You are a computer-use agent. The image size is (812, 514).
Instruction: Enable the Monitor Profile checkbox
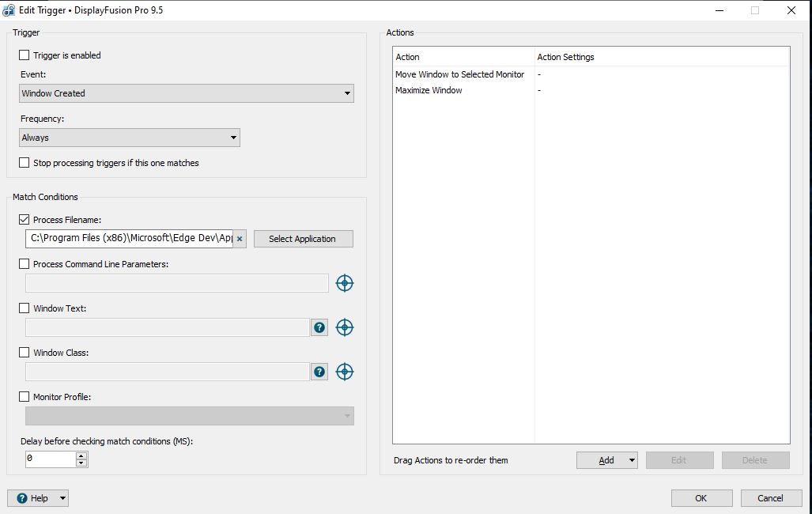pyautogui.click(x=25, y=397)
